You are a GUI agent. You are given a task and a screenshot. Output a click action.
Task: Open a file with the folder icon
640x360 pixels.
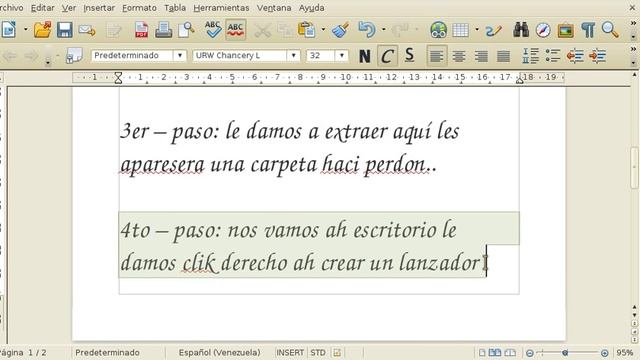42,30
